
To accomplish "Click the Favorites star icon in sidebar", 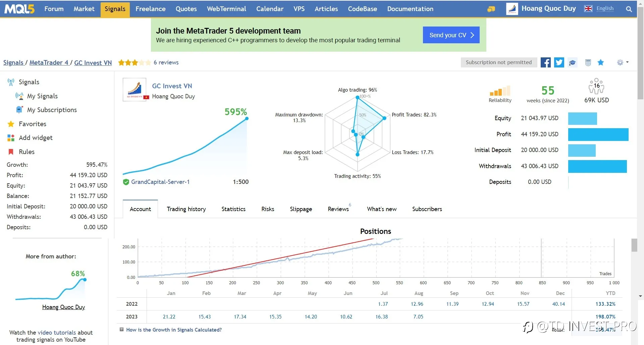I will [x=11, y=124].
